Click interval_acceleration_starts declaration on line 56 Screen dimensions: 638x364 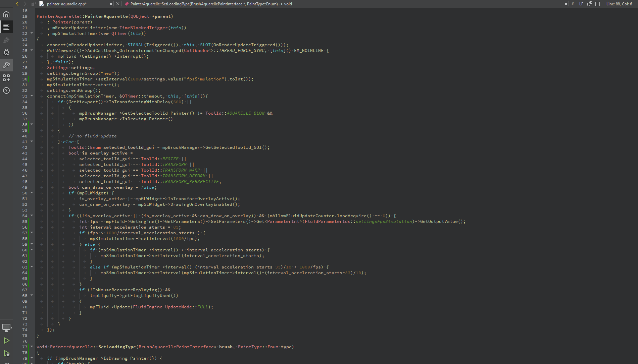[128, 227]
